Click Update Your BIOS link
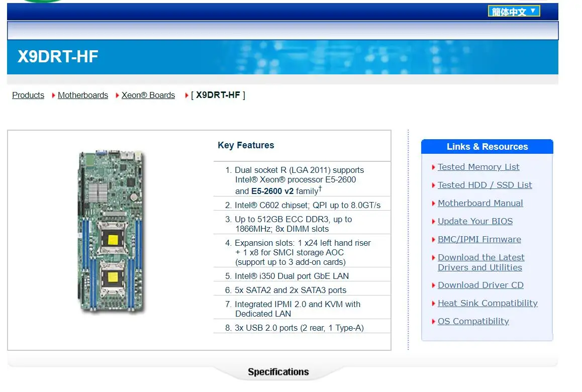 (x=475, y=221)
